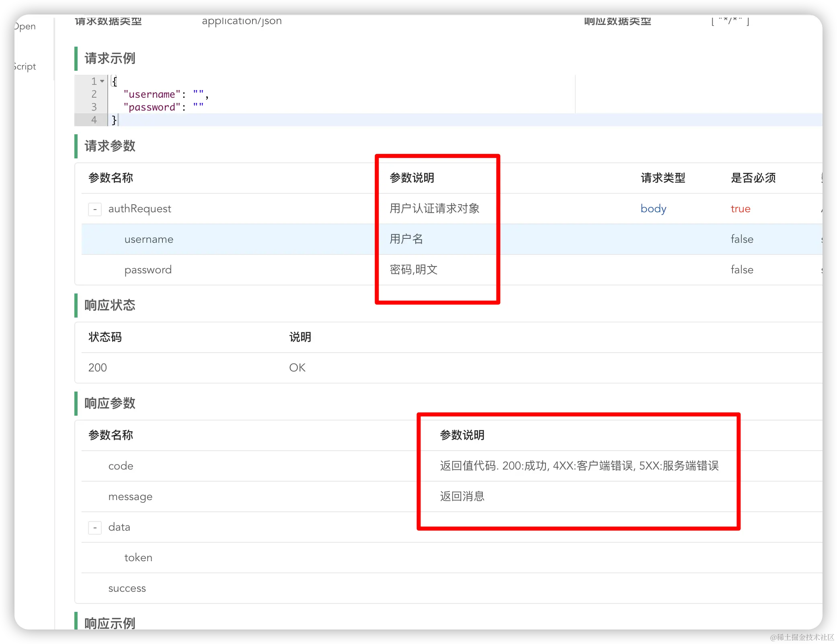Screen dimensions: 837x644
Task: Click the 200 status code cell
Action: tap(98, 367)
